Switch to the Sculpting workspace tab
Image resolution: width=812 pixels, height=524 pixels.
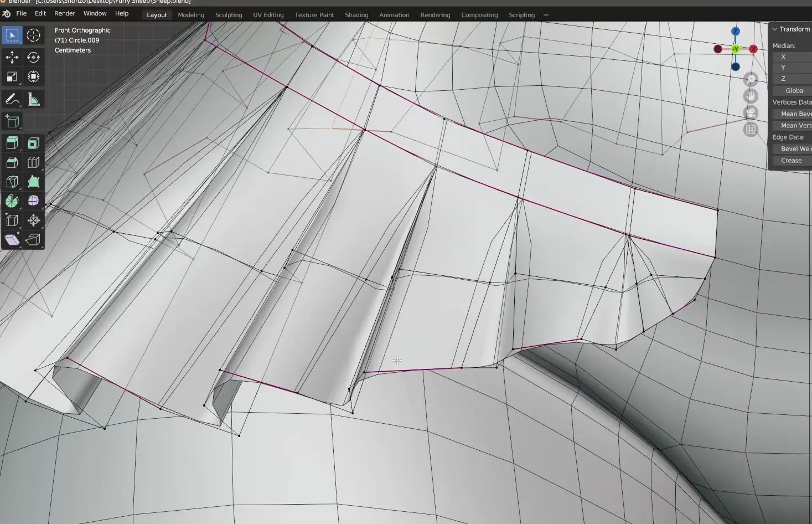(229, 15)
